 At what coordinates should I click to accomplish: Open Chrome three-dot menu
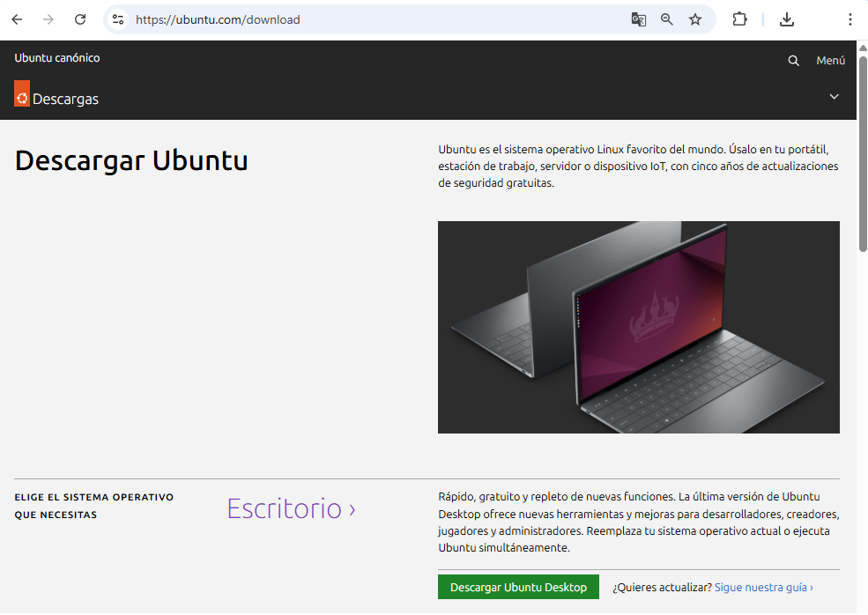pyautogui.click(x=849, y=19)
